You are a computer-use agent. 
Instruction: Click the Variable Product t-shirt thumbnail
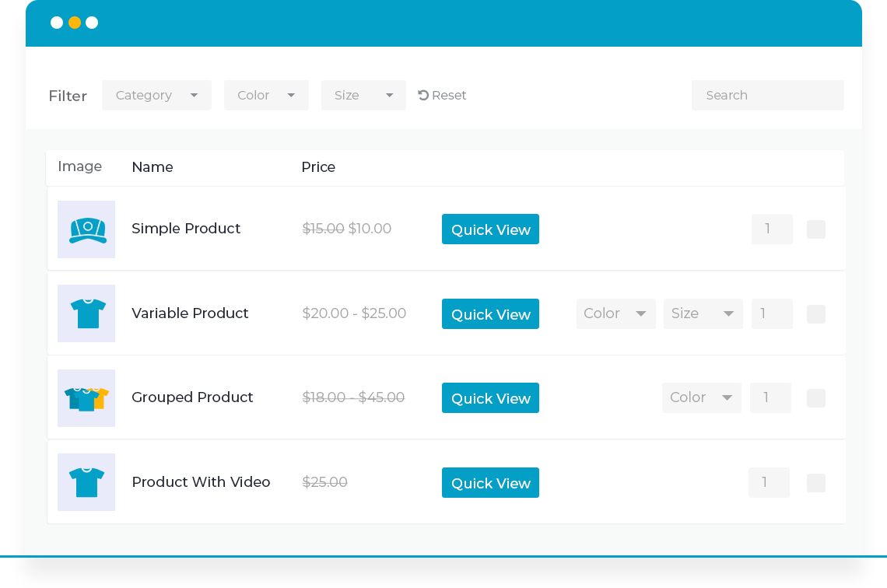86,313
